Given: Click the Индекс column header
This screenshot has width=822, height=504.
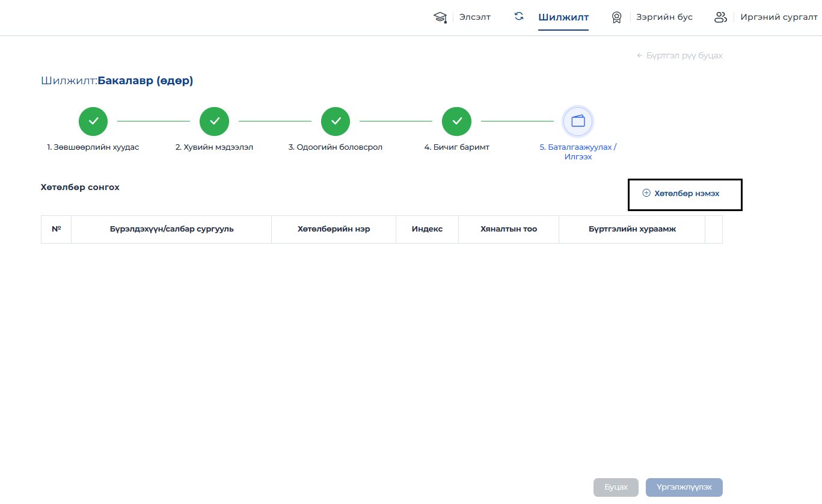Looking at the screenshot, I should tap(427, 229).
